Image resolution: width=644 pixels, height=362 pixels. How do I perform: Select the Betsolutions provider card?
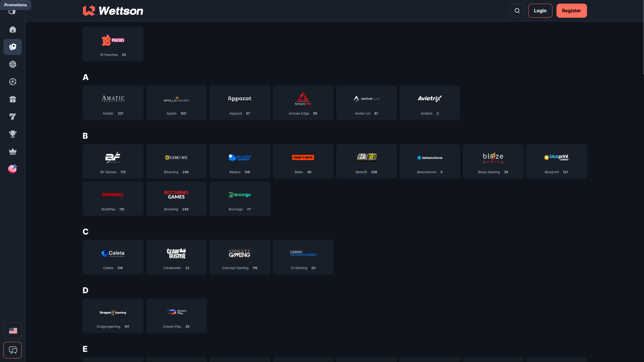430,161
